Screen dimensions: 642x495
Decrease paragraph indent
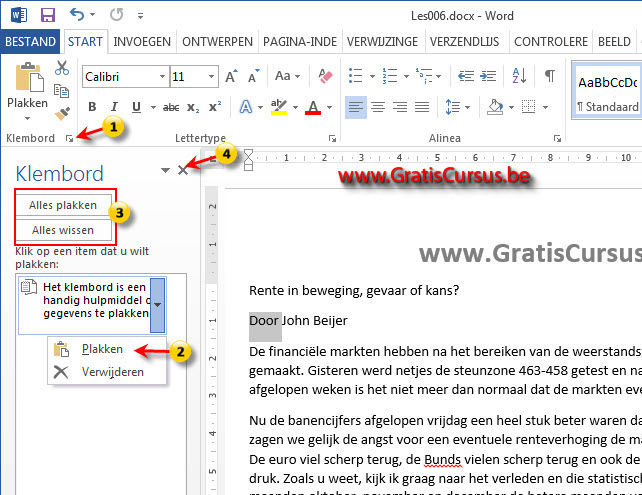pos(466,76)
